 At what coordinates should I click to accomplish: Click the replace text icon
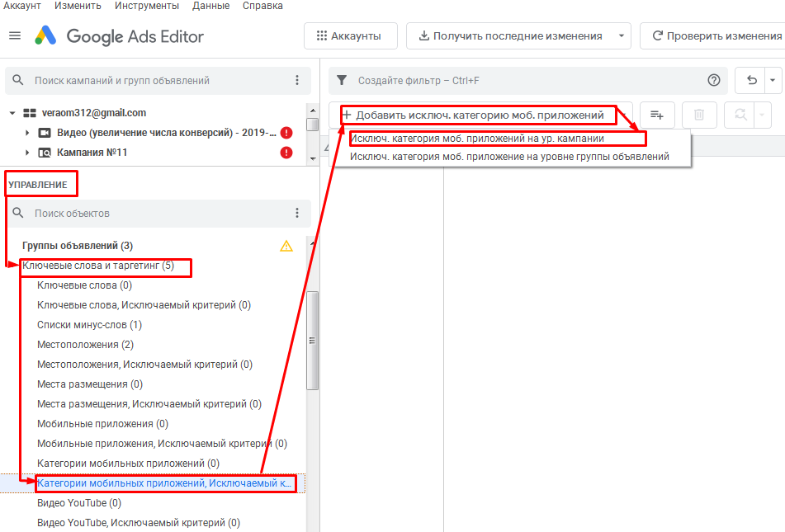740,115
